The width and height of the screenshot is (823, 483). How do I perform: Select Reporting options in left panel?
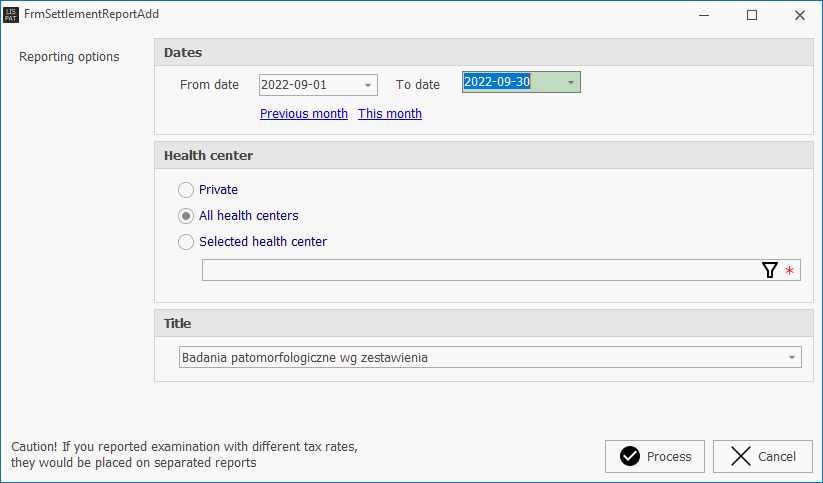pyautogui.click(x=69, y=57)
